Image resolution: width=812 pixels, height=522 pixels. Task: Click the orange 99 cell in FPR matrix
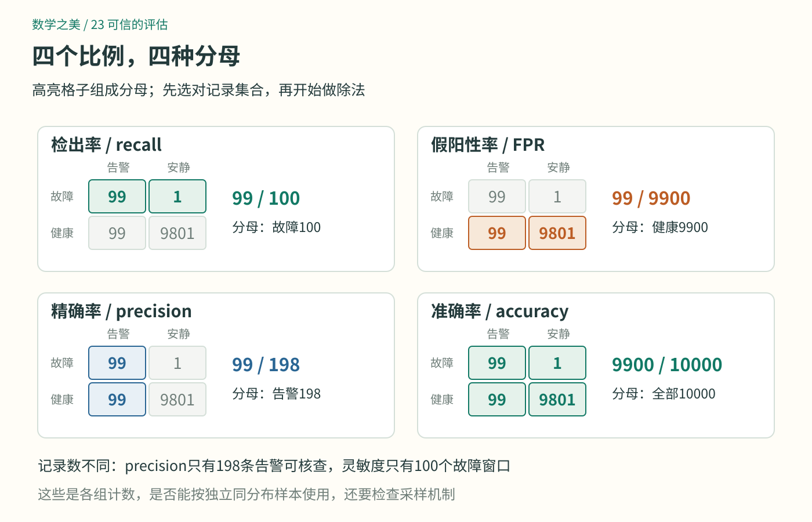[x=497, y=233]
